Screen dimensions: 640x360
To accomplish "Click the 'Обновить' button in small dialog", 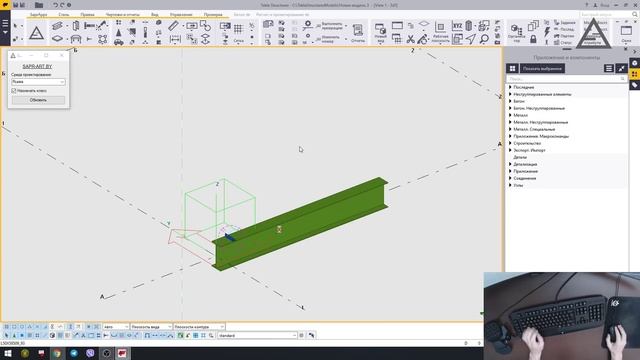I will coord(38,100).
